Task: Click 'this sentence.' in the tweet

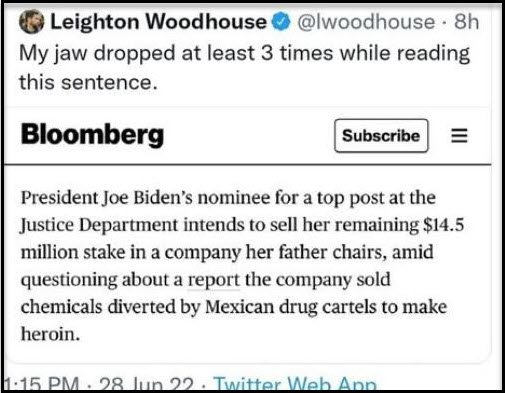Action: tap(88, 82)
